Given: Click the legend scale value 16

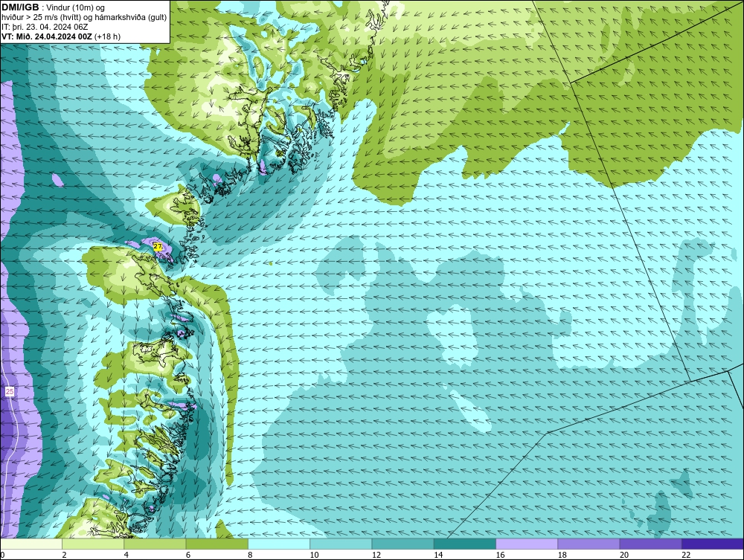Looking at the screenshot, I should pyautogui.click(x=500, y=556).
